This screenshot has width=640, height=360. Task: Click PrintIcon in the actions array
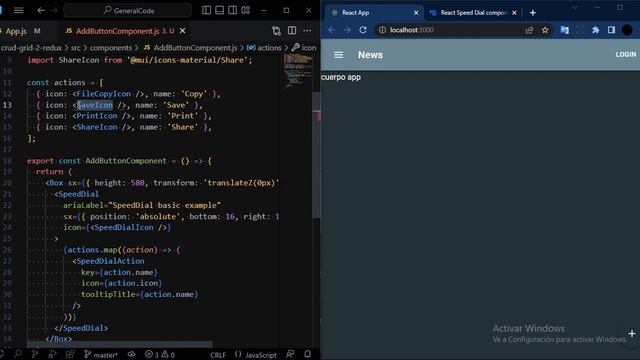[97, 116]
